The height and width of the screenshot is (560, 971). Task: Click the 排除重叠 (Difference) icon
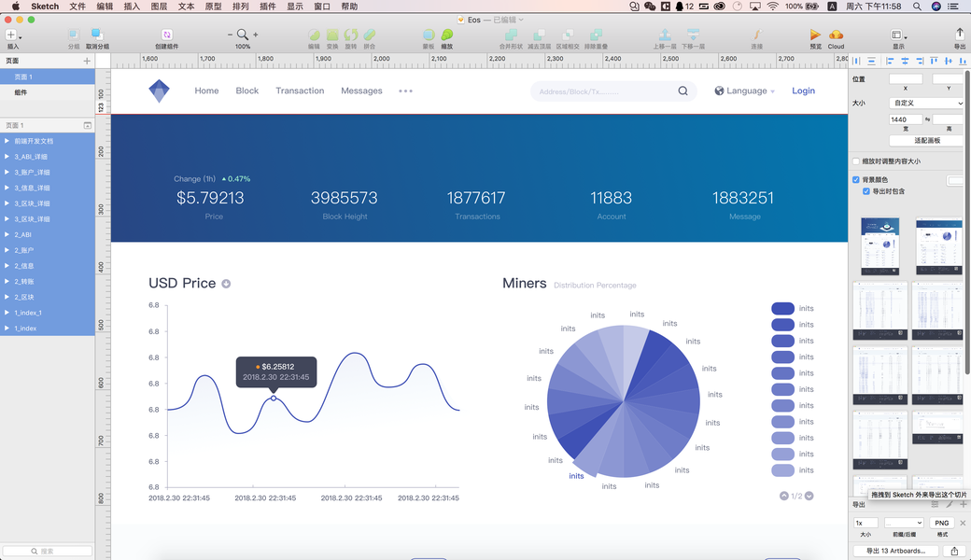pos(596,35)
